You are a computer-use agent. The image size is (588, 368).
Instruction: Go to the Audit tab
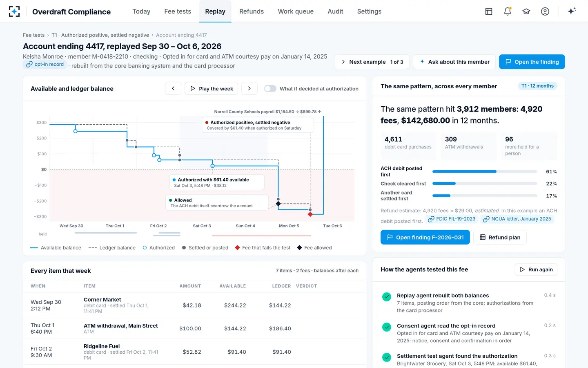click(335, 11)
